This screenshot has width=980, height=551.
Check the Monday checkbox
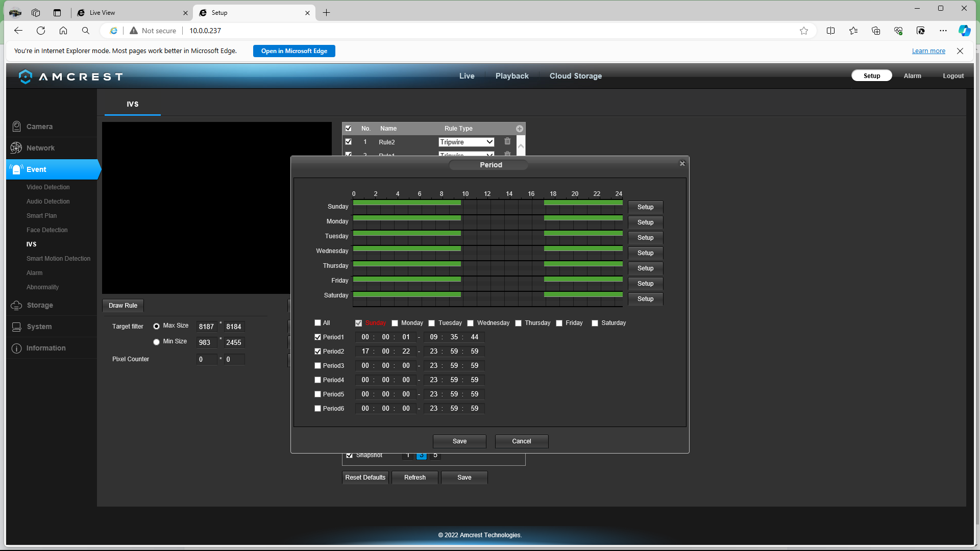(x=395, y=323)
